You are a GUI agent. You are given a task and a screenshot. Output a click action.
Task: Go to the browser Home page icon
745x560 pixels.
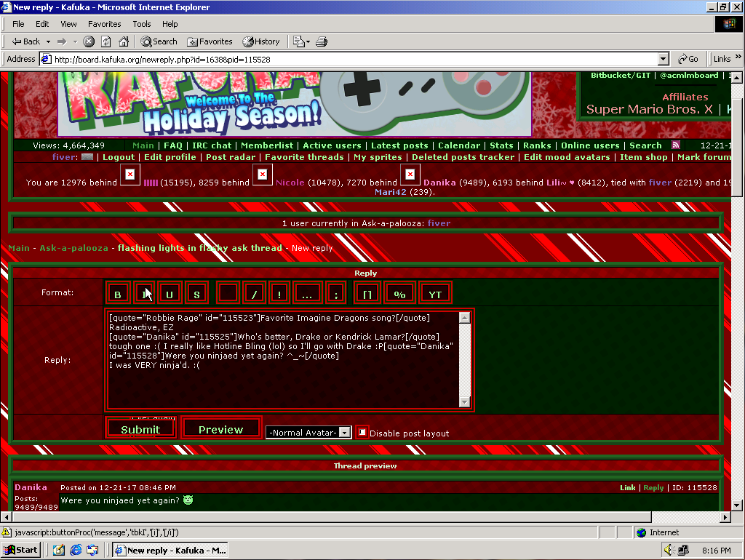124,41
